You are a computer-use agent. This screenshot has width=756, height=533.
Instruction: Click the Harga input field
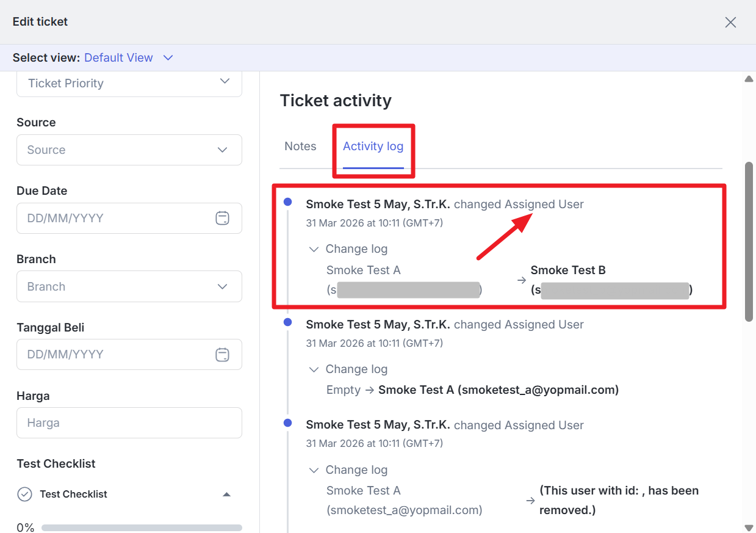[x=129, y=422]
